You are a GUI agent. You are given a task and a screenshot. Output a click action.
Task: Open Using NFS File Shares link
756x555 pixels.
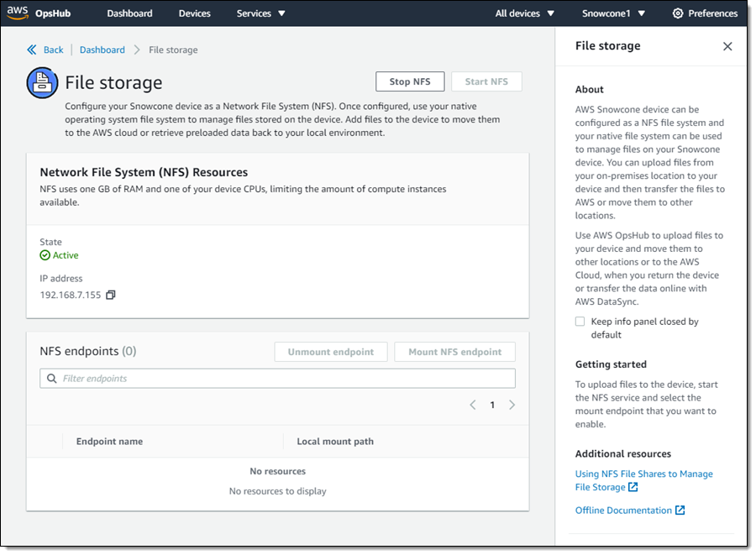pos(643,474)
